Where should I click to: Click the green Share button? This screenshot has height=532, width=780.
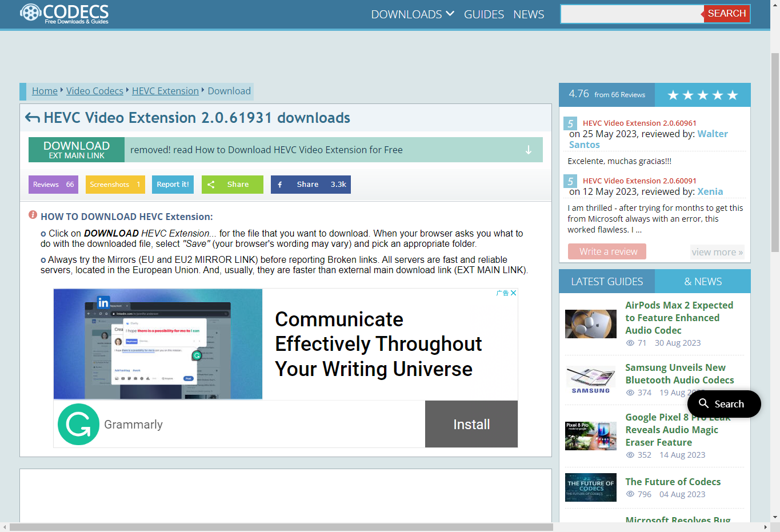[x=233, y=185]
